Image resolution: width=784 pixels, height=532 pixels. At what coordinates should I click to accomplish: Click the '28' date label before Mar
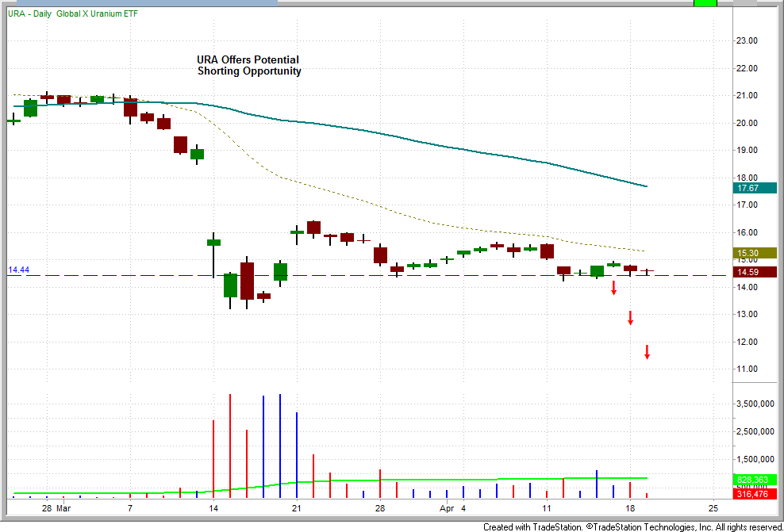pos(47,508)
